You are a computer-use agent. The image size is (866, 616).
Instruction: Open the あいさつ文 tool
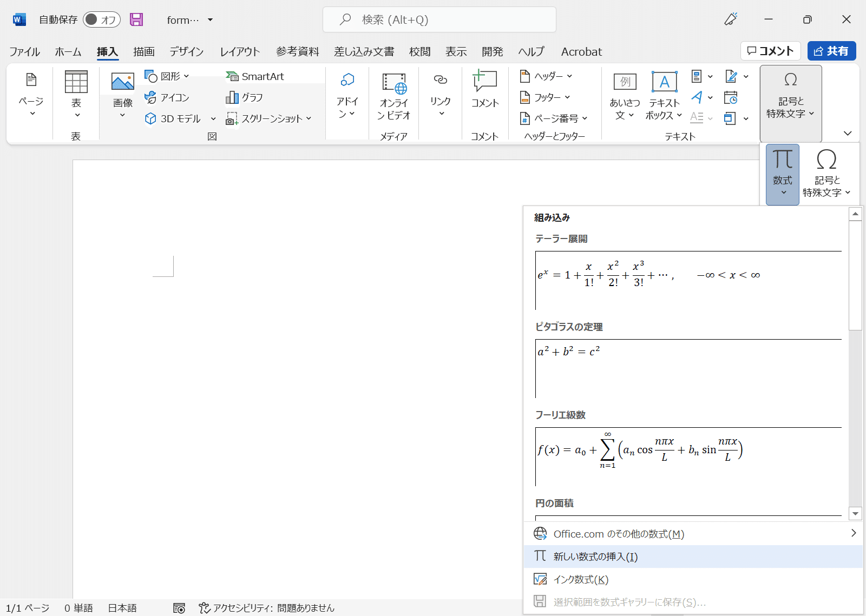point(625,95)
